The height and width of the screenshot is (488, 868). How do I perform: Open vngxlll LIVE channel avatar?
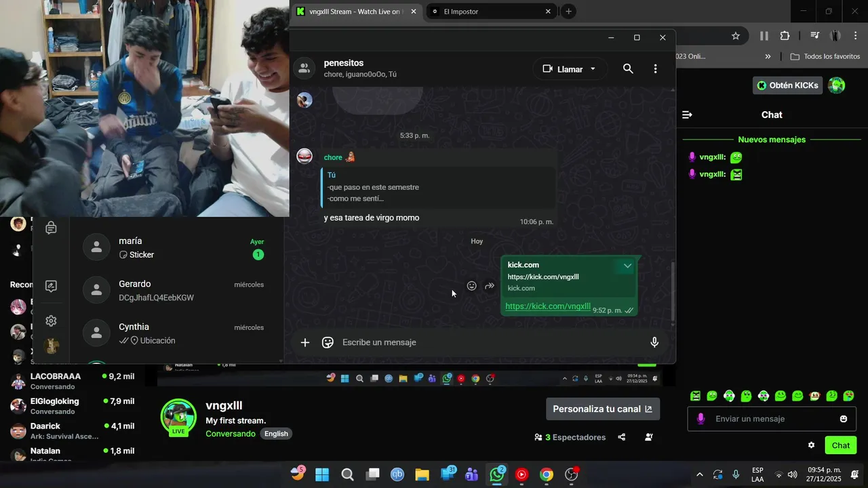(178, 416)
